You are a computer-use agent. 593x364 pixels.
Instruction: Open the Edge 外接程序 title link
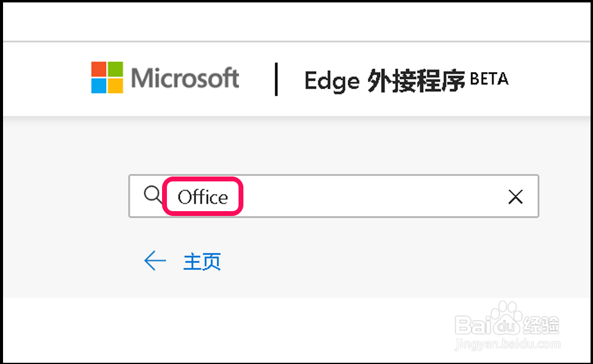385,81
